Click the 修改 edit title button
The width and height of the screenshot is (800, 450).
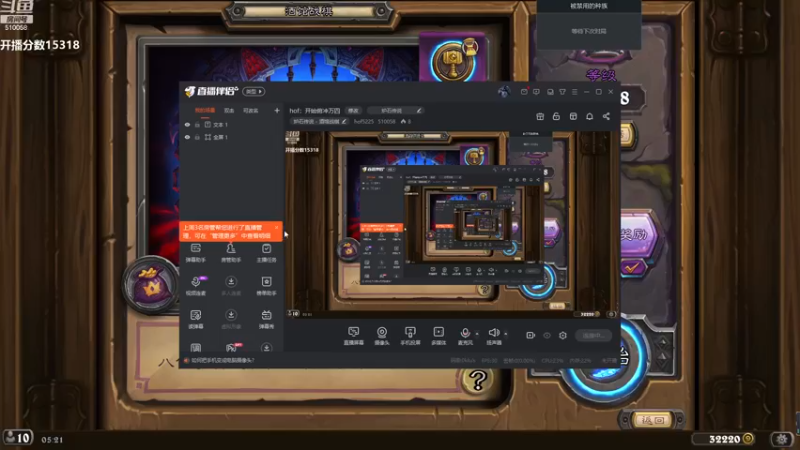353,110
